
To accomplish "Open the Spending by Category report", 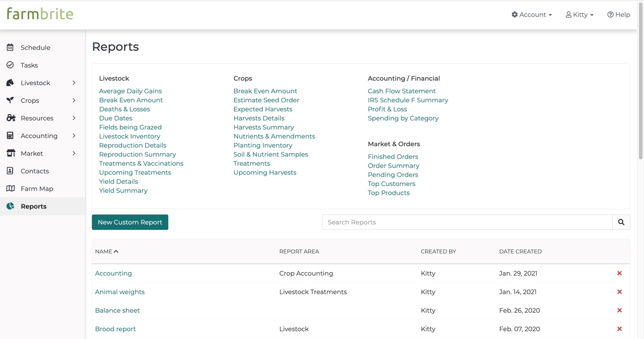I will tap(403, 118).
